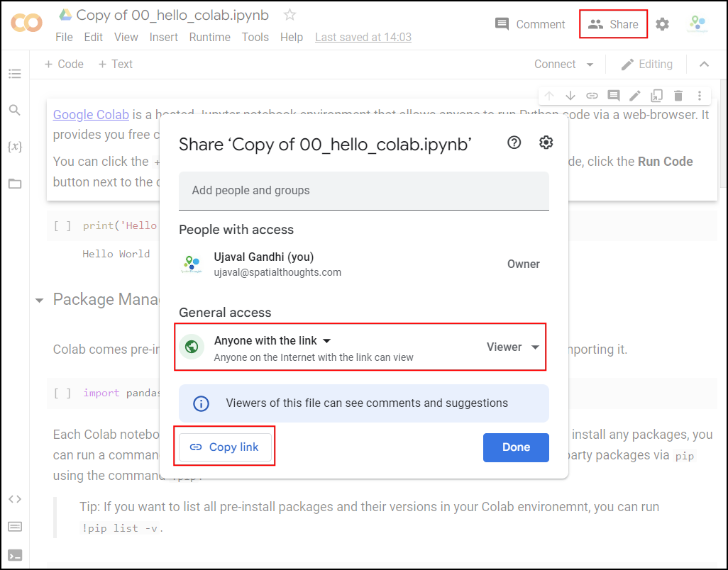Expand the Viewer role dropdown

513,347
